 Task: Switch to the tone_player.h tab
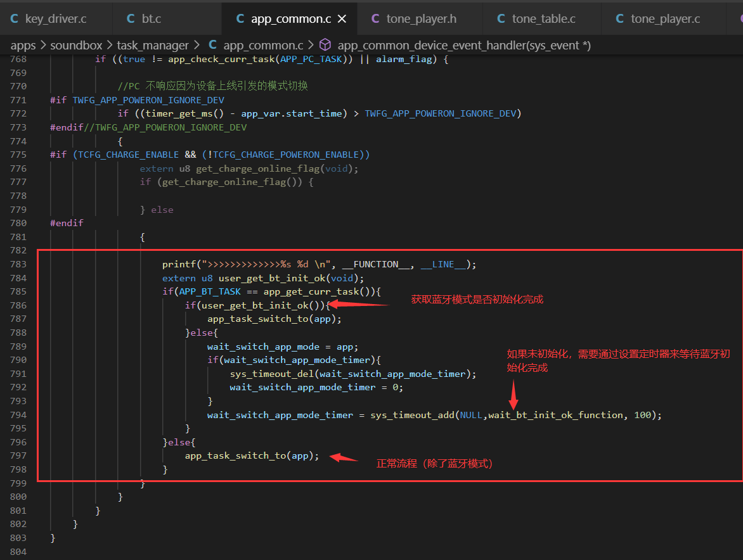[421, 18]
